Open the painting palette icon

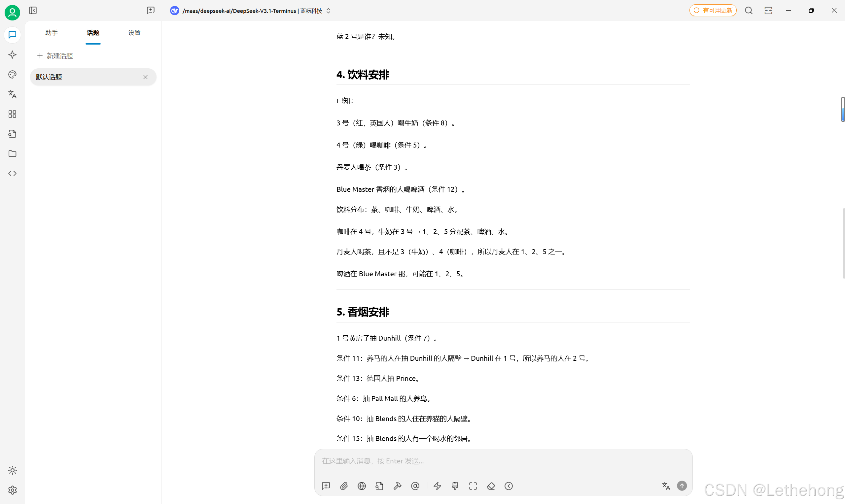pos(12,74)
